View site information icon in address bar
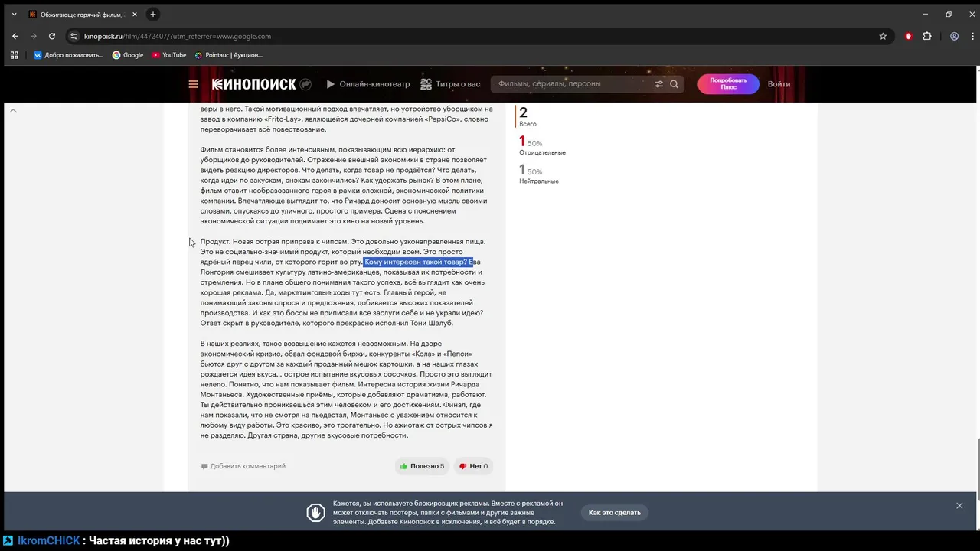The height and width of the screenshot is (551, 980). (x=74, y=36)
